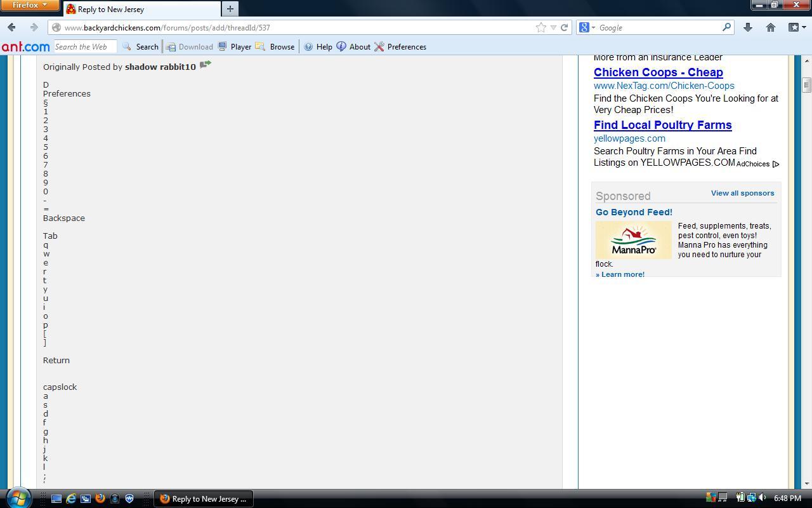Open the search engine selector dropdown
The height and width of the screenshot is (508, 812).
pos(587,27)
